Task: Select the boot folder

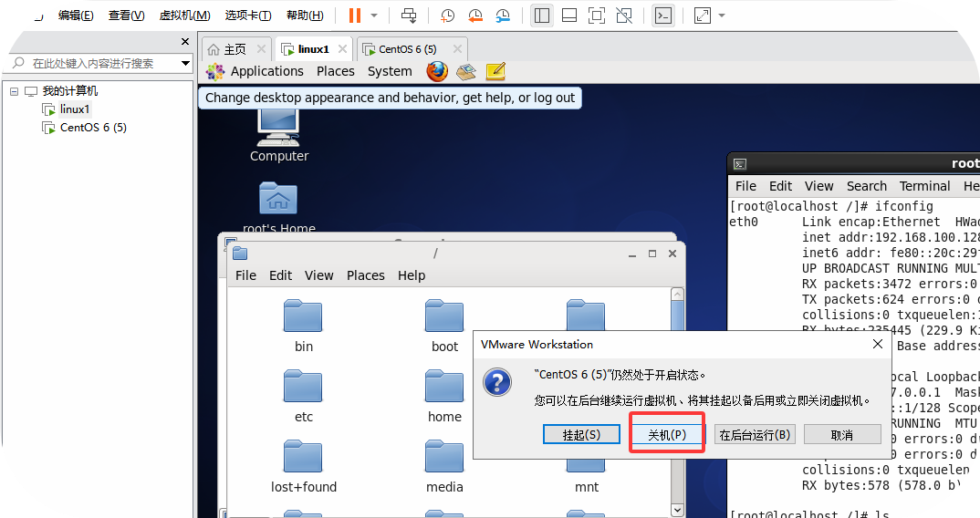Action: point(444,326)
